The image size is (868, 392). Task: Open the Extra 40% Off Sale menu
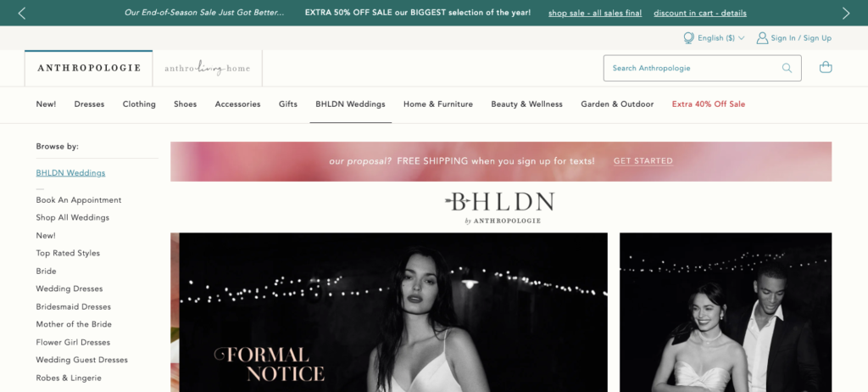pos(709,104)
